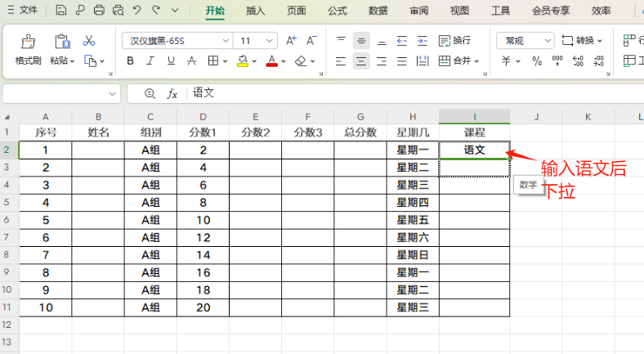Open Print Preview icon
This screenshot has width=644, height=354.
point(119,11)
